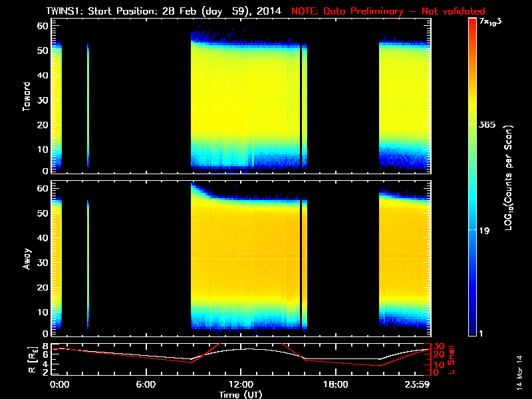This screenshot has height=399, width=532.
Task: Click the '12:00' time axis label
Action: (241, 384)
